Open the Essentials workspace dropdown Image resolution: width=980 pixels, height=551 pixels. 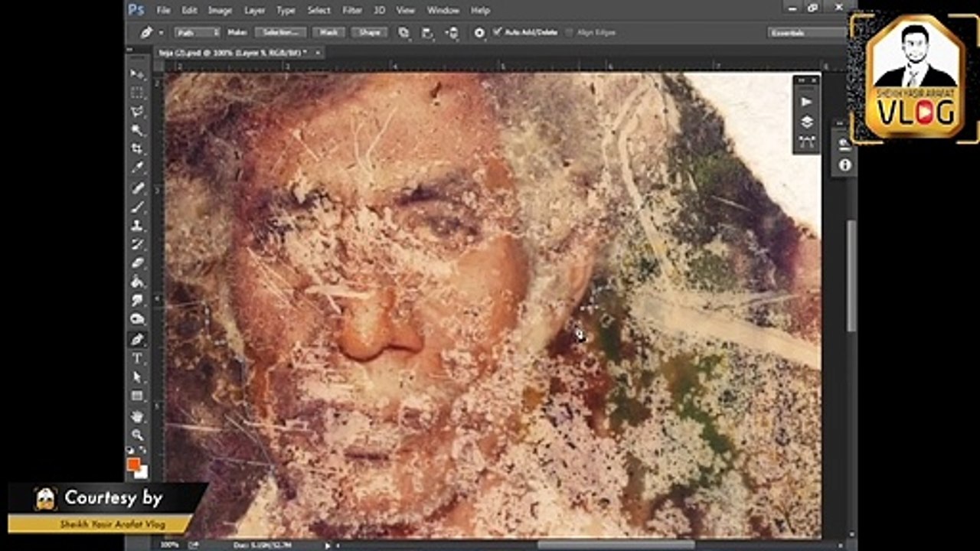click(x=806, y=33)
